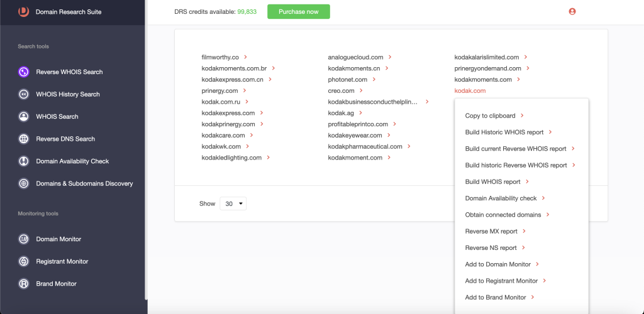Open Registrant Monitor from sidebar text

(62, 261)
